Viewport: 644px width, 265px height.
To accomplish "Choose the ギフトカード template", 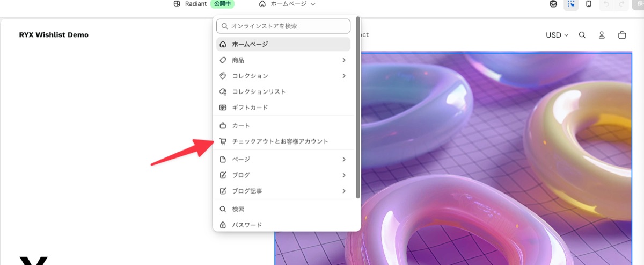I will [x=283, y=108].
